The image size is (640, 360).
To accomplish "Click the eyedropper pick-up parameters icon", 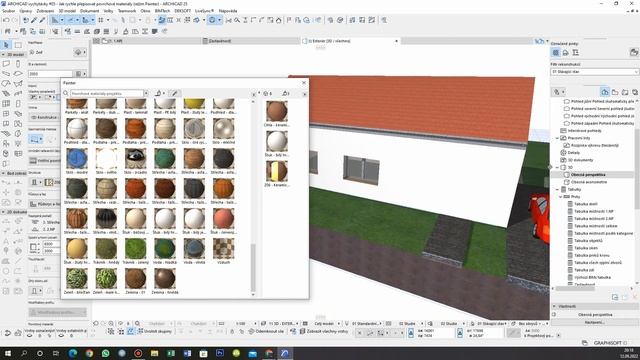I will [x=34, y=20].
